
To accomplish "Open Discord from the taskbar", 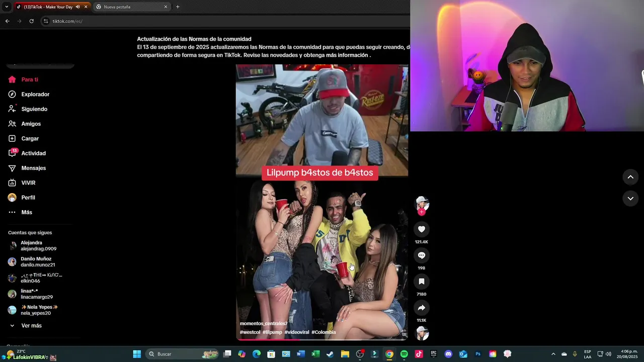I will pyautogui.click(x=448, y=354).
